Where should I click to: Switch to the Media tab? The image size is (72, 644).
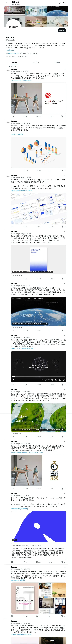(x=57, y=62)
